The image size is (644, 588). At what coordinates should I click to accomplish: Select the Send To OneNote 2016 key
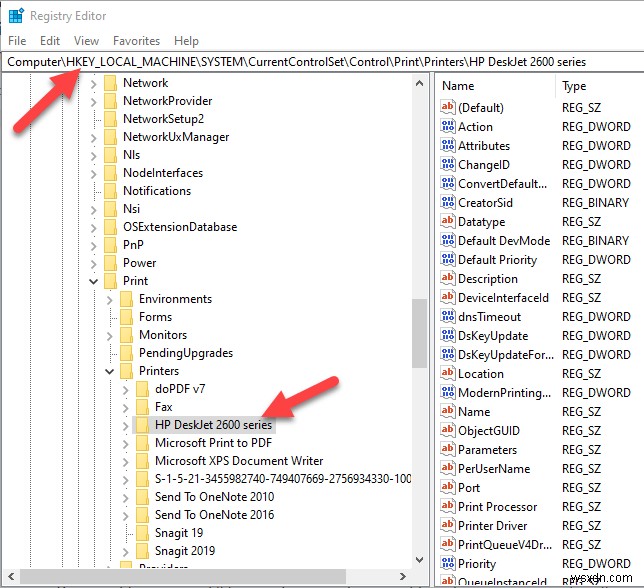pyautogui.click(x=214, y=514)
